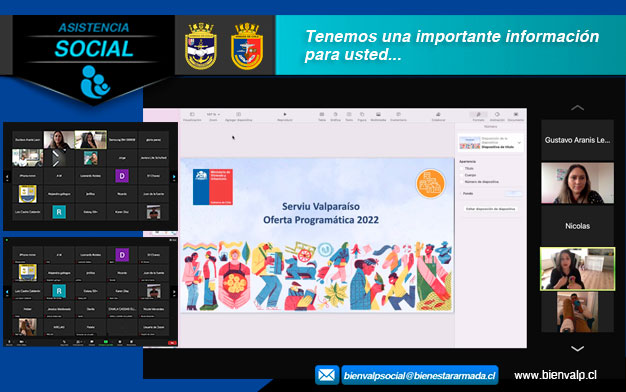Toggle the Título appearance checkbox
This screenshot has width=626, height=392.
(462, 168)
